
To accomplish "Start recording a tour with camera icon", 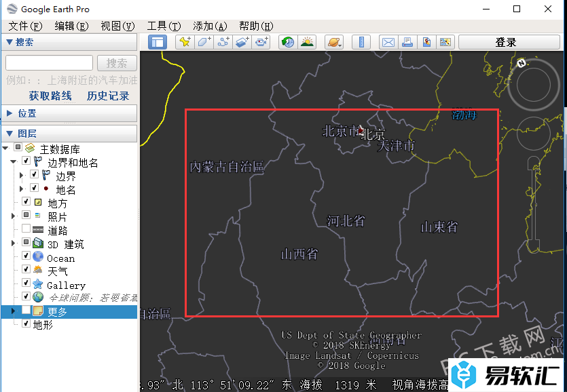I will click(x=262, y=42).
